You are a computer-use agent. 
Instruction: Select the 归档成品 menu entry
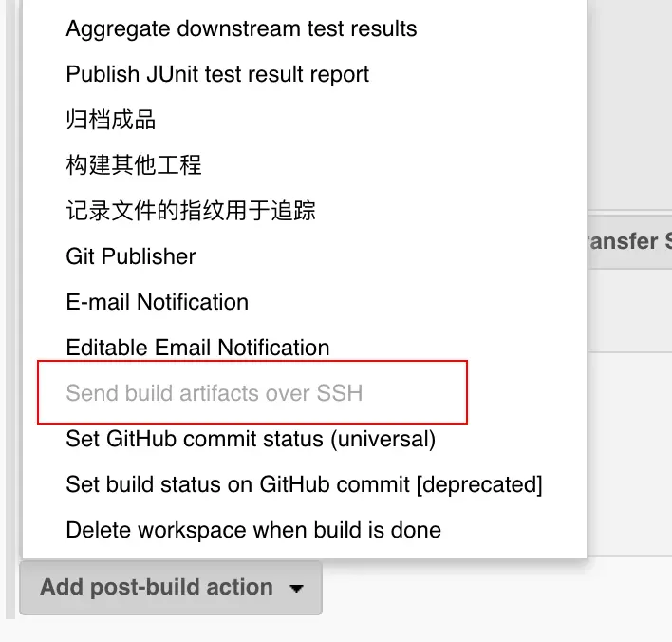[x=110, y=120]
